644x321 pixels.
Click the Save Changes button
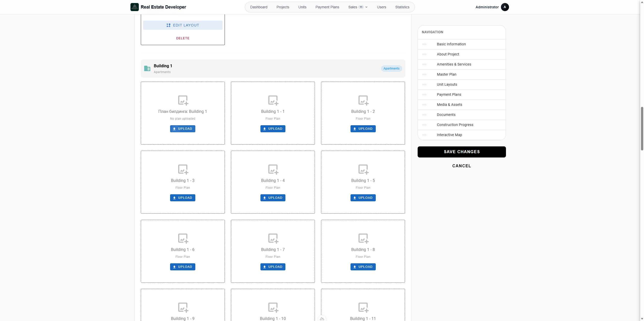(x=462, y=152)
